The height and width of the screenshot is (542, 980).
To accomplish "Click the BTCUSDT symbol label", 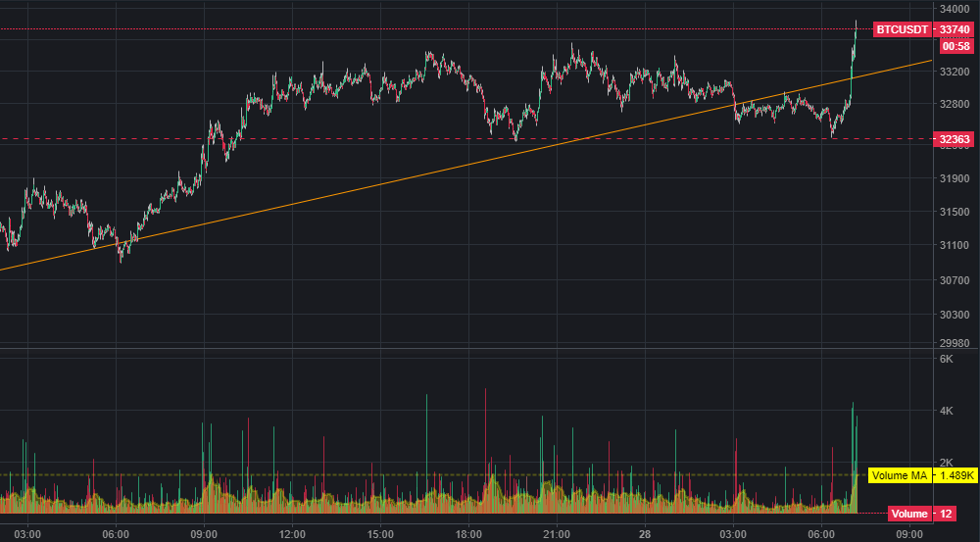I will click(903, 29).
